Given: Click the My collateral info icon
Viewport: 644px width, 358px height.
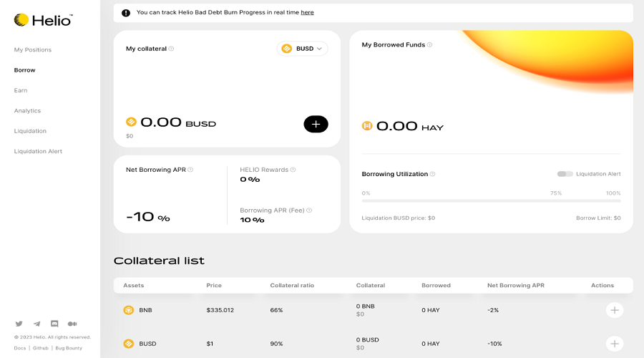Looking at the screenshot, I should pyautogui.click(x=171, y=49).
